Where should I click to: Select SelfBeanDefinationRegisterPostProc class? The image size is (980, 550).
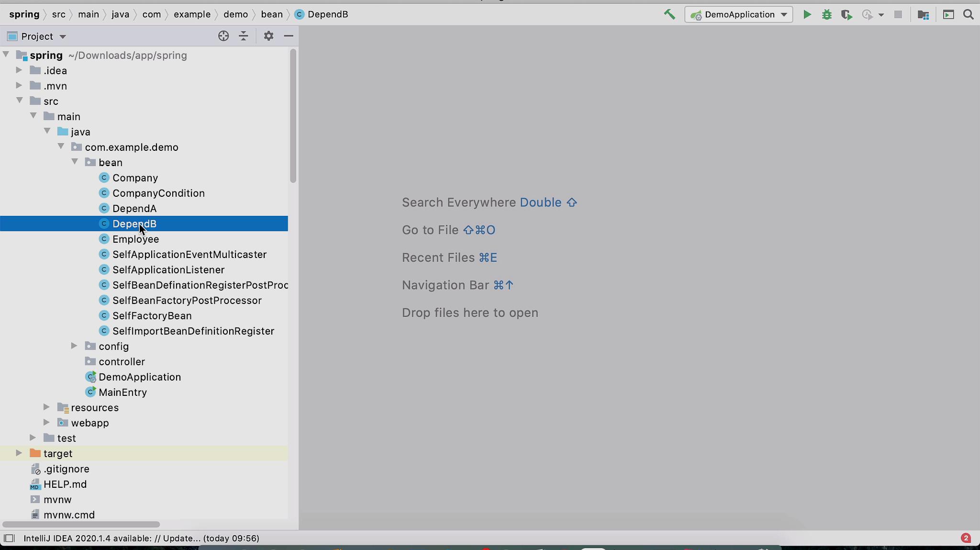pos(200,285)
